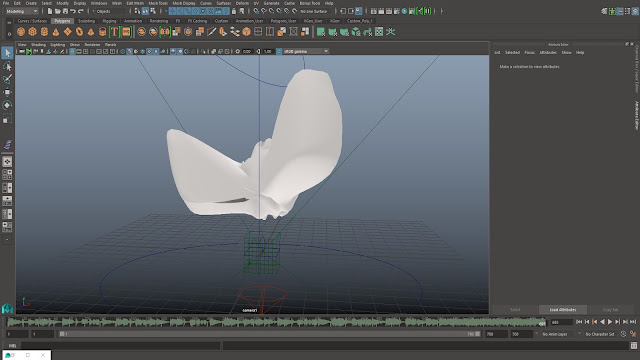Open the Edit Mesh menu
Viewport: 640px width, 360px height.
tap(135, 3)
